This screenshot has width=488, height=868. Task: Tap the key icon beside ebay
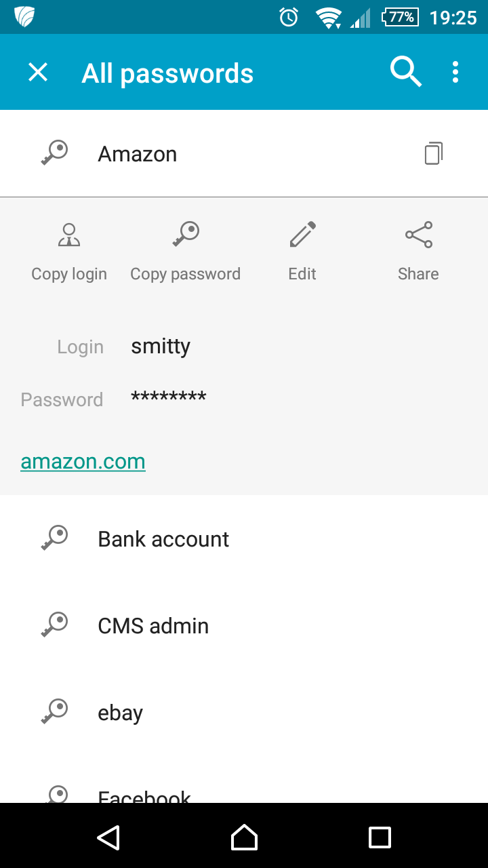pyautogui.click(x=54, y=712)
